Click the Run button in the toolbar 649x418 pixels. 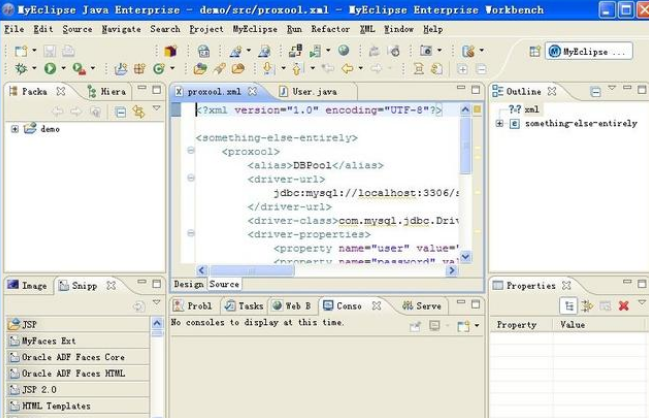[x=49, y=69]
